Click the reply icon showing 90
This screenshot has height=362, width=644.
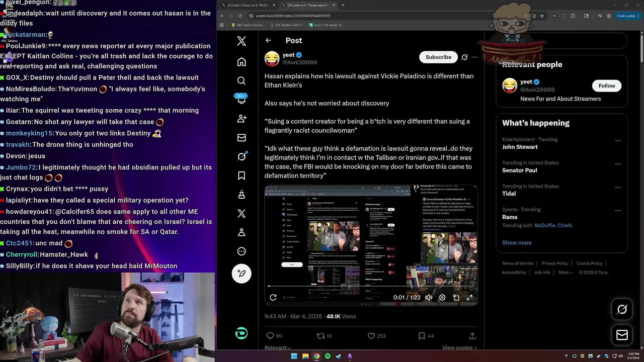coord(274,336)
